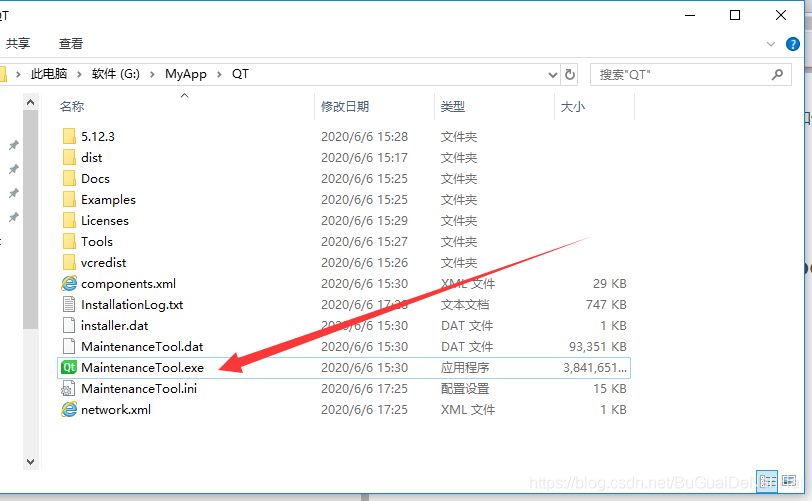The width and height of the screenshot is (812, 501).
Task: Navigate to 软件 (G:) in the breadcrumb
Action: pos(115,74)
